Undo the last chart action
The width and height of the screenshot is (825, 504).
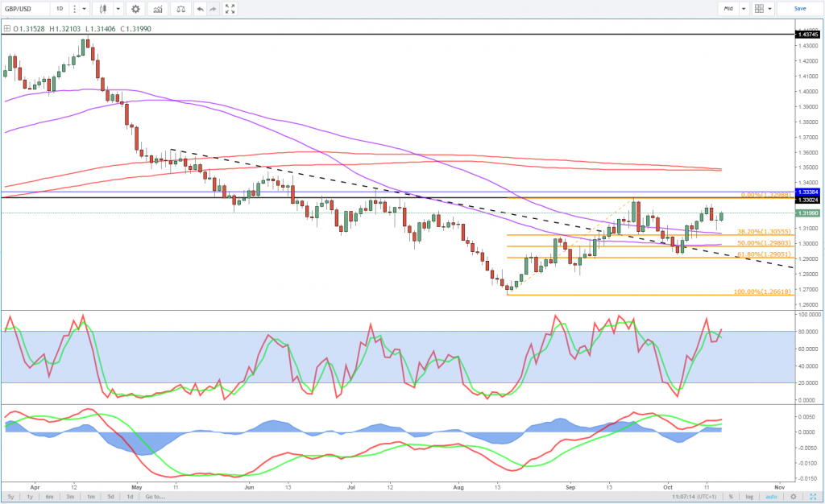[x=201, y=9]
